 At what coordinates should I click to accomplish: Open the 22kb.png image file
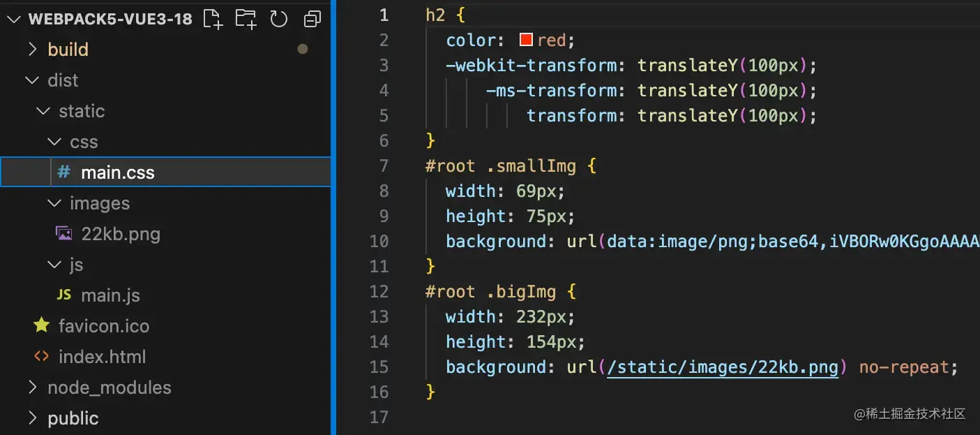(121, 234)
